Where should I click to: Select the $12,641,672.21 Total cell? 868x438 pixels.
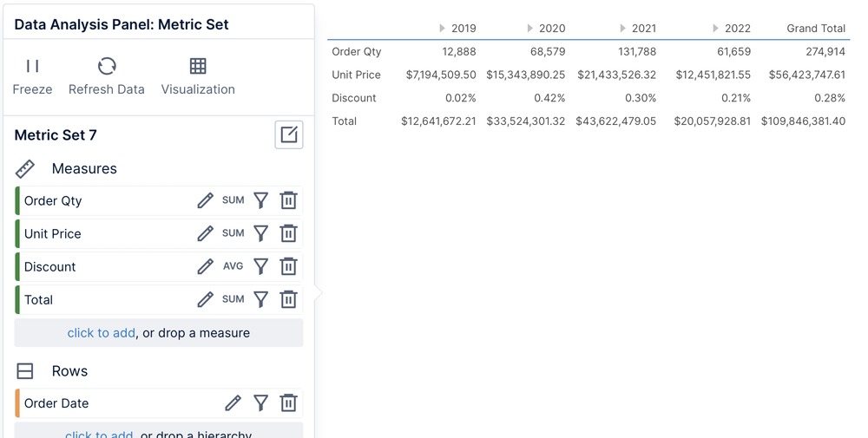pos(438,121)
